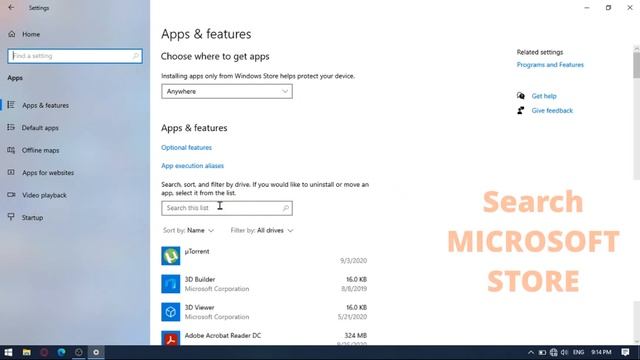Click the battery tray icon

coord(542,352)
